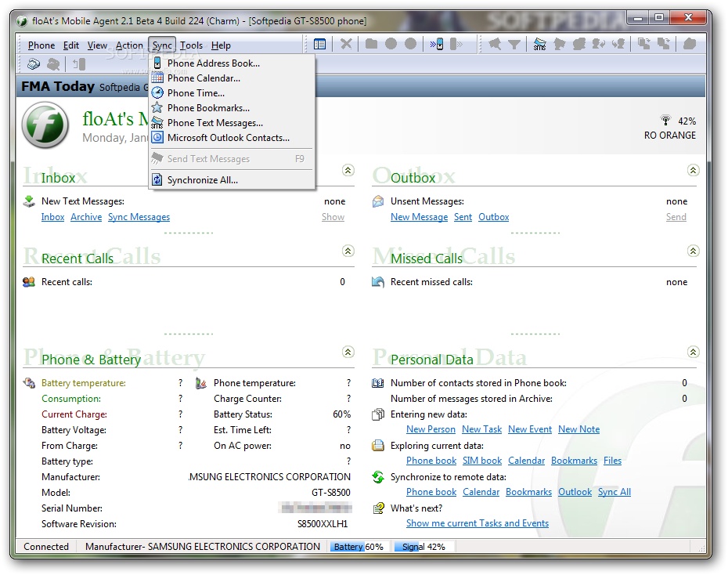
Task: Choose Phone Bookmarks... in Sync menu
Action: pyautogui.click(x=232, y=108)
